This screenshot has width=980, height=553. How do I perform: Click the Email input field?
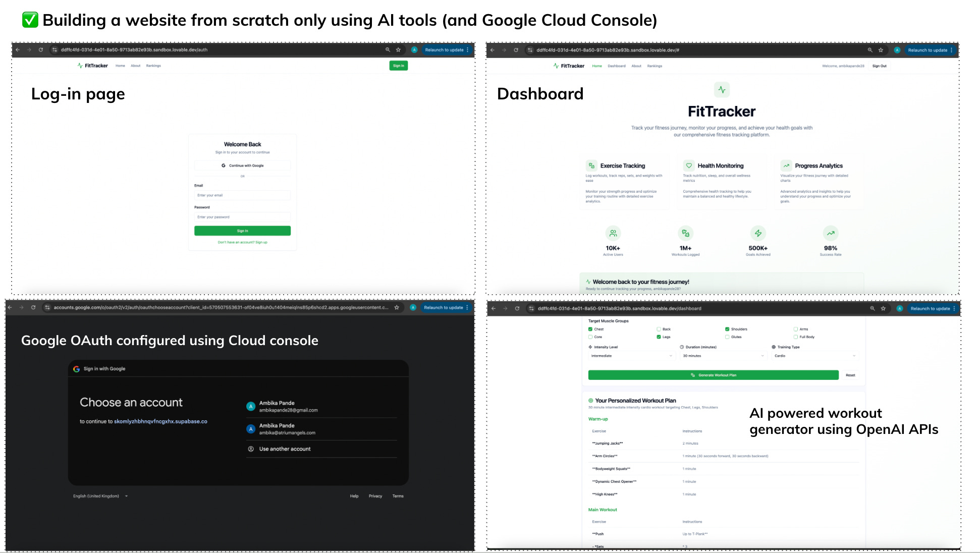(242, 195)
